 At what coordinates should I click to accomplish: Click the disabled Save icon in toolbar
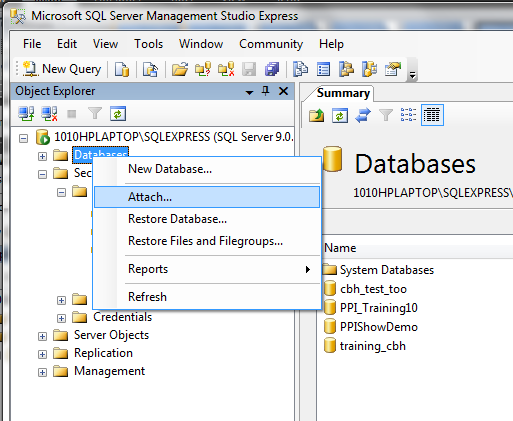(x=249, y=69)
